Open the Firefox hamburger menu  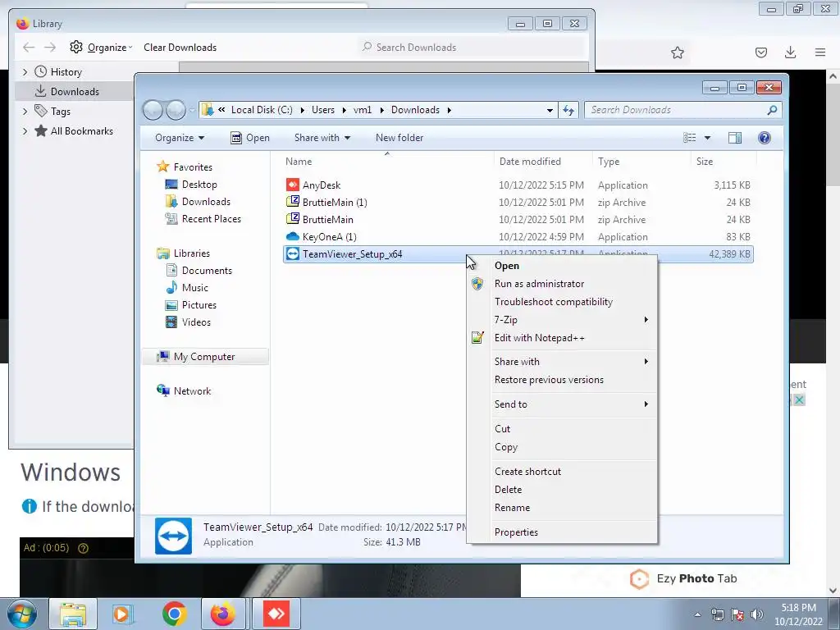(820, 52)
